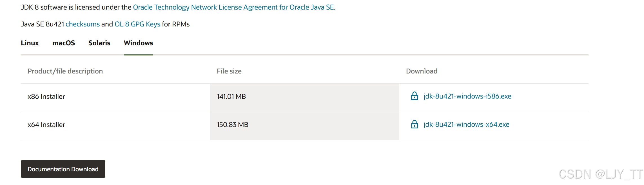Screen dimensions: 644x185
Task: Click the Product/file description column header
Action: point(65,71)
